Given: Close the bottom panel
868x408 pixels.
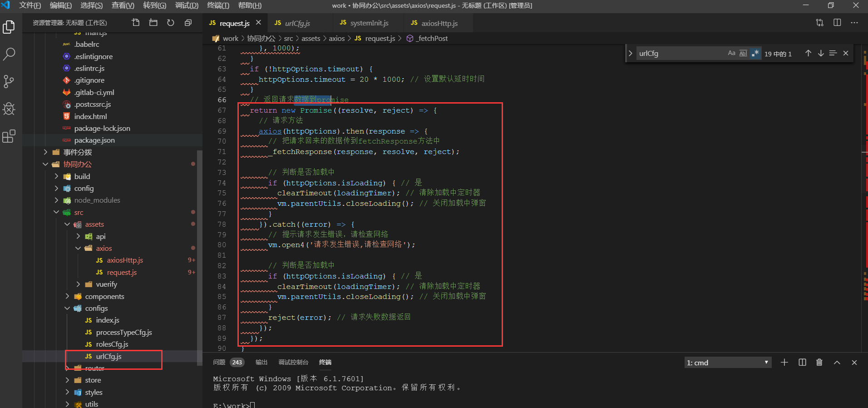Looking at the screenshot, I should (854, 362).
